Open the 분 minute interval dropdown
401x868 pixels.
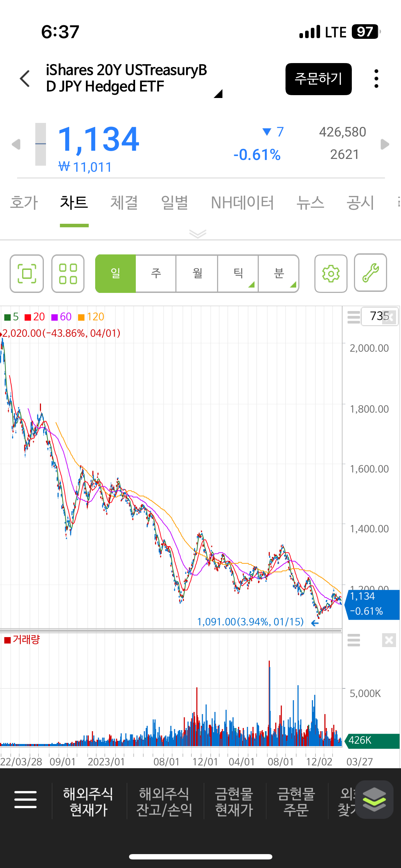(x=279, y=274)
